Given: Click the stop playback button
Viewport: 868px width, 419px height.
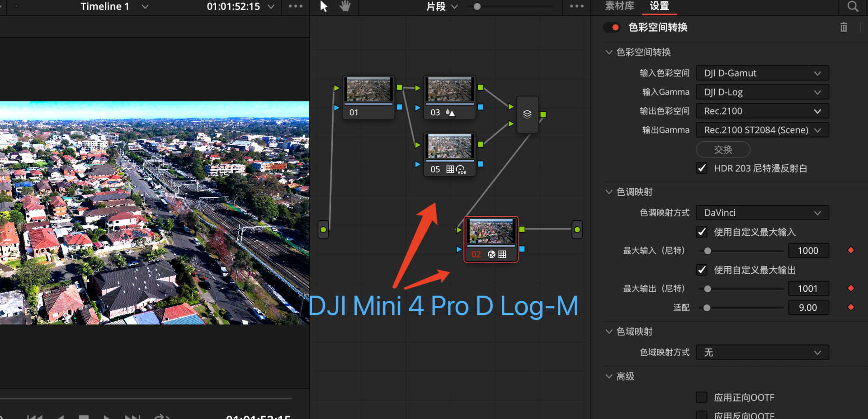Looking at the screenshot, I should tap(84, 417).
